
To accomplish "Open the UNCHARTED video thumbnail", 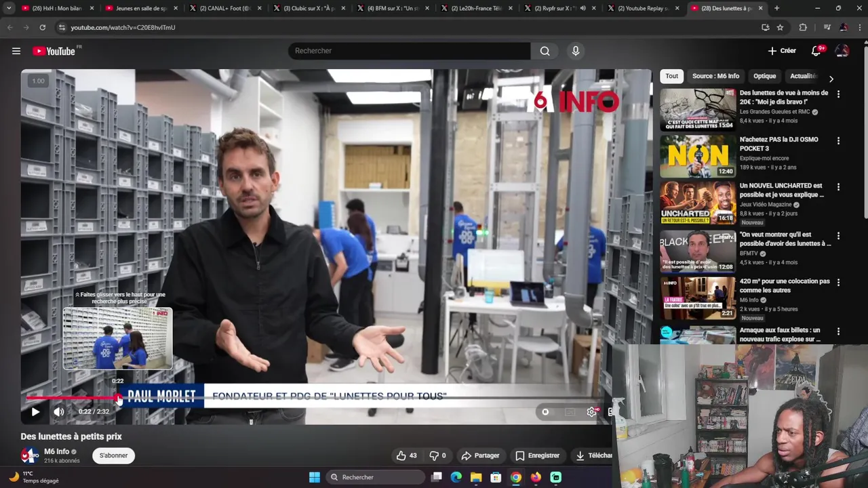I will point(698,203).
